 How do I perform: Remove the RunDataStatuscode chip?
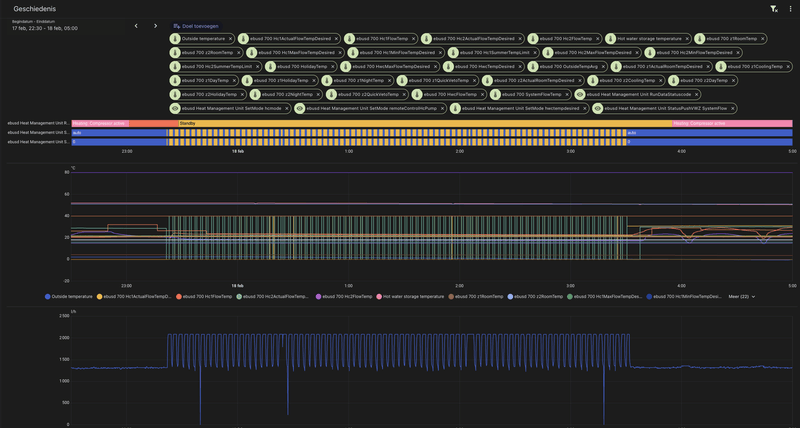pos(696,94)
